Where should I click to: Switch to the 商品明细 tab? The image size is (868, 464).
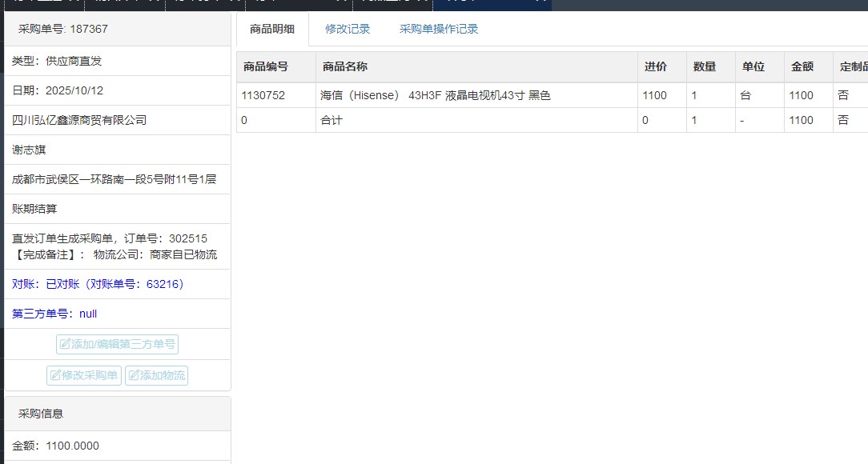(272, 29)
